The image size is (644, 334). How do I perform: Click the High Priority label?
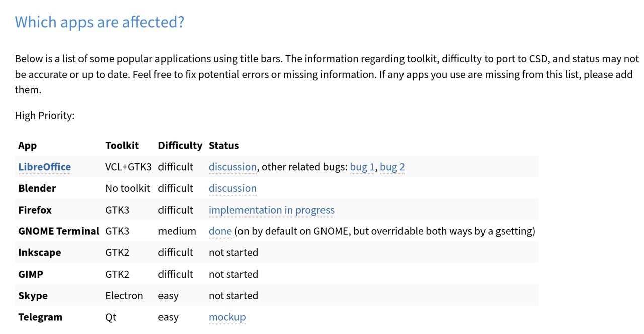tap(45, 116)
